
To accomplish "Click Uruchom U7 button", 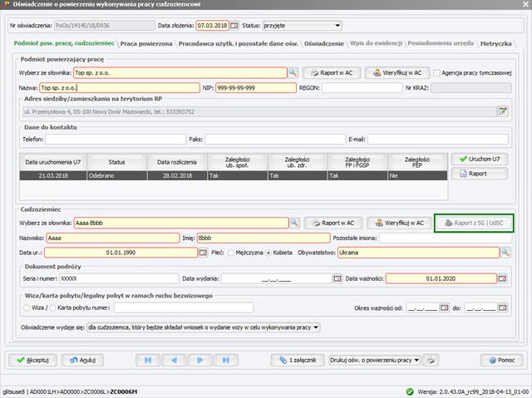I will [x=480, y=159].
